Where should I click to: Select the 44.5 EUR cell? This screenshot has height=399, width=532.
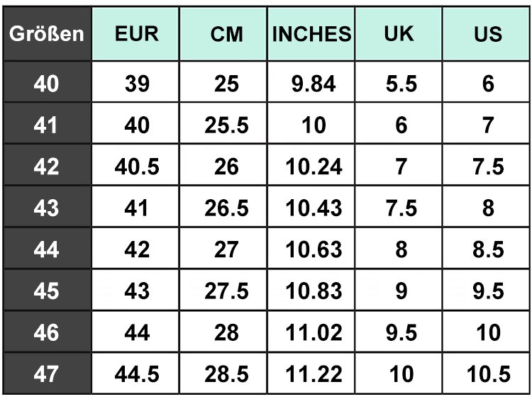coord(135,373)
